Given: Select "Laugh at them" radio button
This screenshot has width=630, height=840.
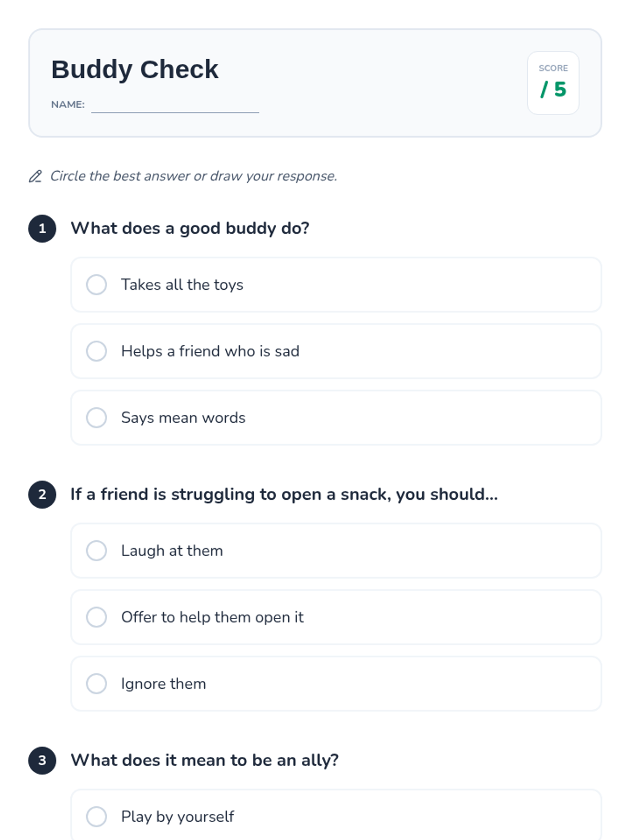Looking at the screenshot, I should (97, 551).
